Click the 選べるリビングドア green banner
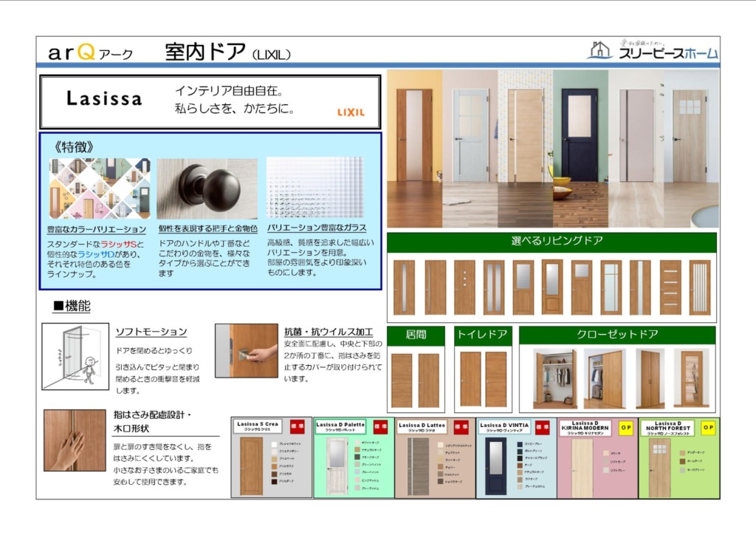The height and width of the screenshot is (535, 756). pos(551,242)
